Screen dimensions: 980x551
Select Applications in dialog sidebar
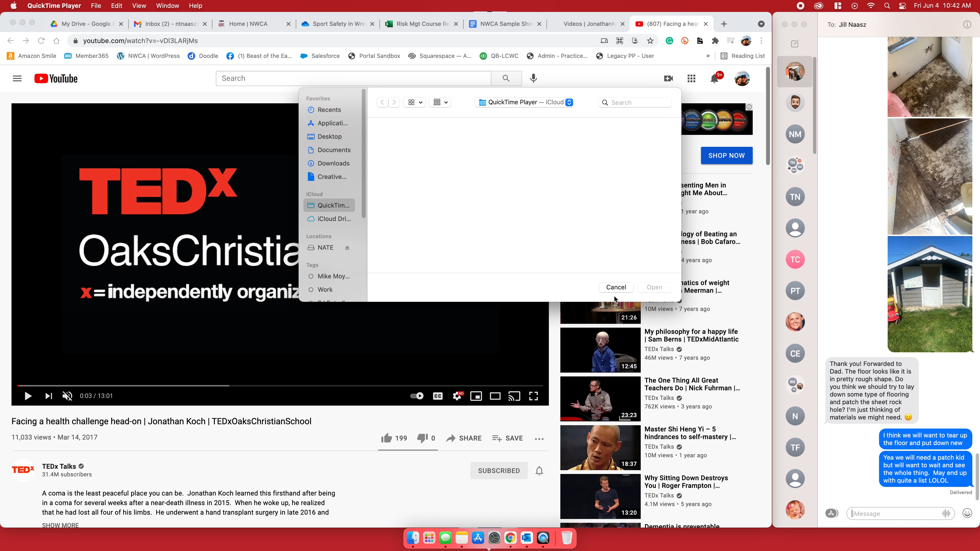click(x=329, y=123)
